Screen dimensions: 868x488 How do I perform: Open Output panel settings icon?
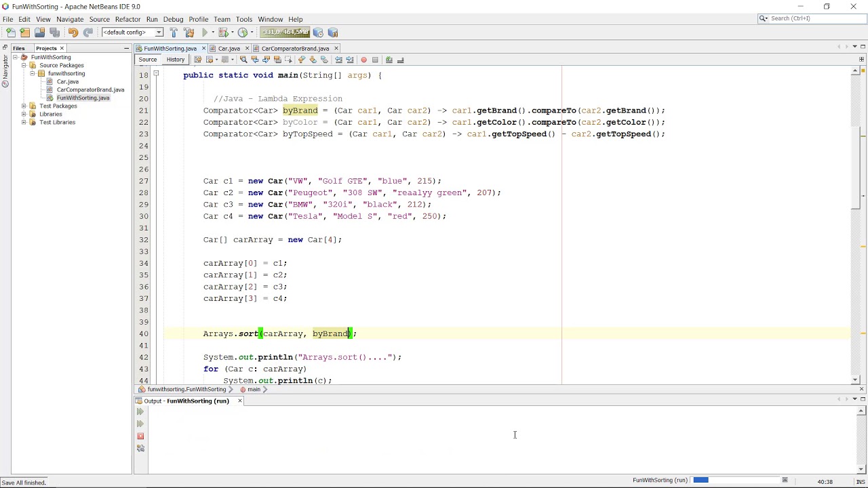(x=140, y=448)
